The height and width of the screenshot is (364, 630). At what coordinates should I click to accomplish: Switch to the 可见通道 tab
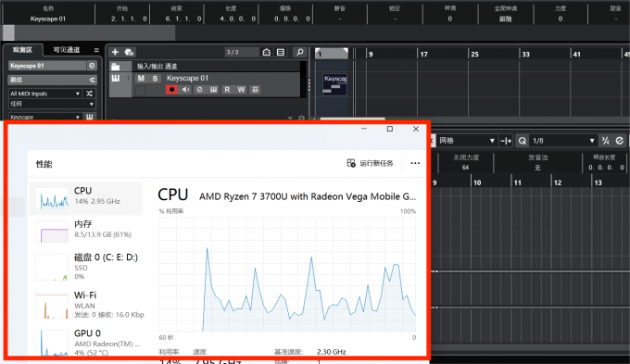[x=67, y=50]
